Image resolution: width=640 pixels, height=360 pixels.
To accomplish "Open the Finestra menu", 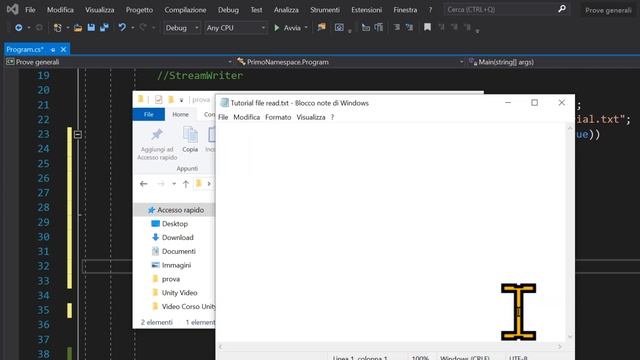I will pyautogui.click(x=405, y=9).
